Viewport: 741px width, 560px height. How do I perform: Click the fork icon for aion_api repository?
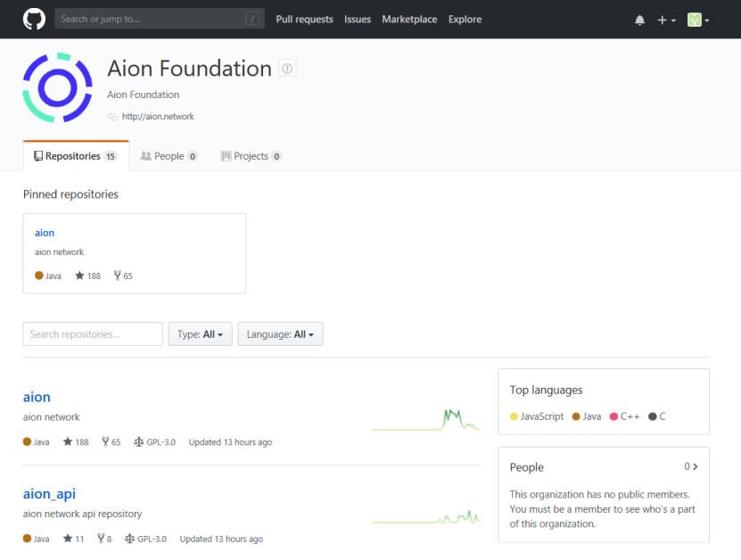[x=101, y=539]
